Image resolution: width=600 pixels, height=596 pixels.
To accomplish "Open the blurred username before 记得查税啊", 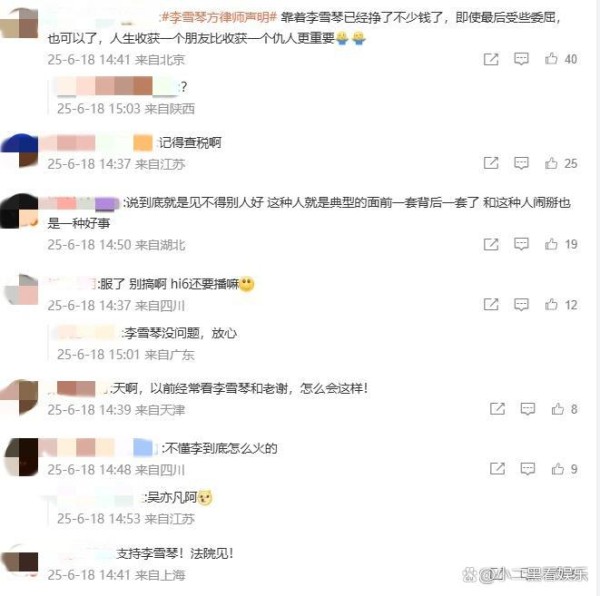I will tap(96, 143).
